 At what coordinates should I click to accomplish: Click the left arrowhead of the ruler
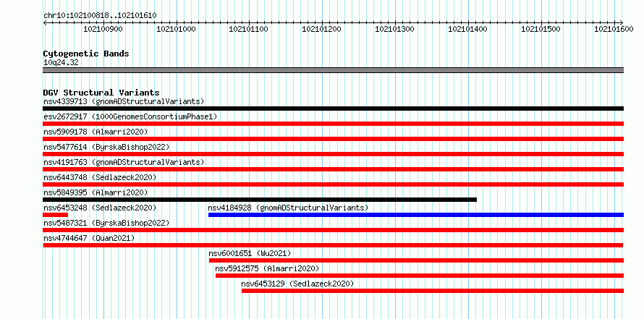click(45, 22)
